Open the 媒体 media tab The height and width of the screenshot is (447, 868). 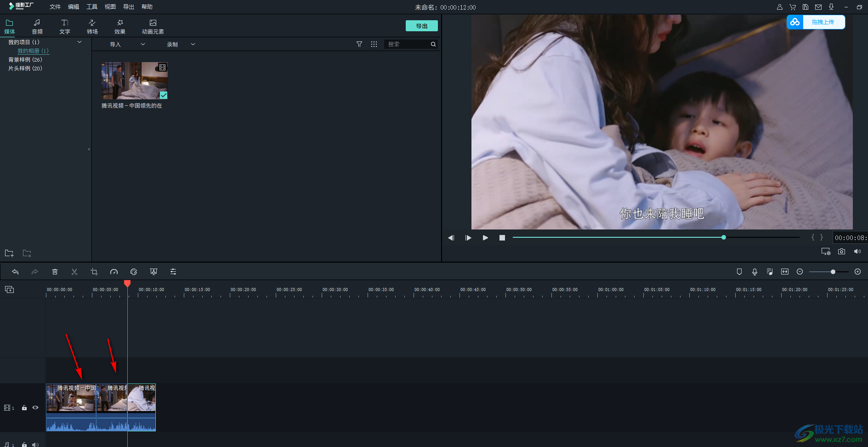(10, 27)
